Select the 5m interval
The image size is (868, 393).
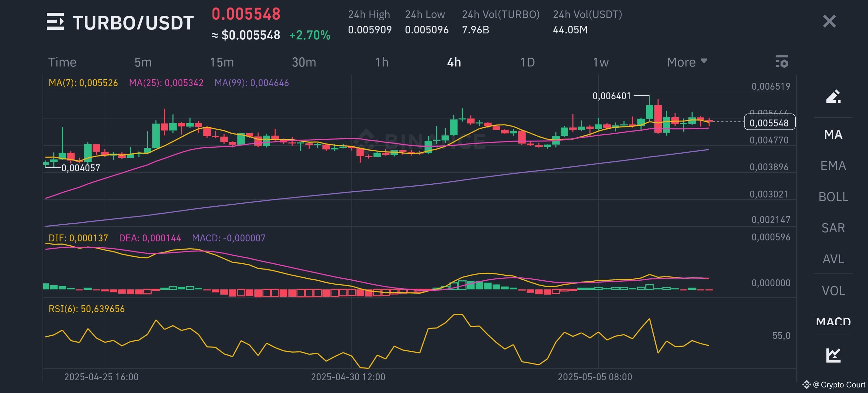143,62
